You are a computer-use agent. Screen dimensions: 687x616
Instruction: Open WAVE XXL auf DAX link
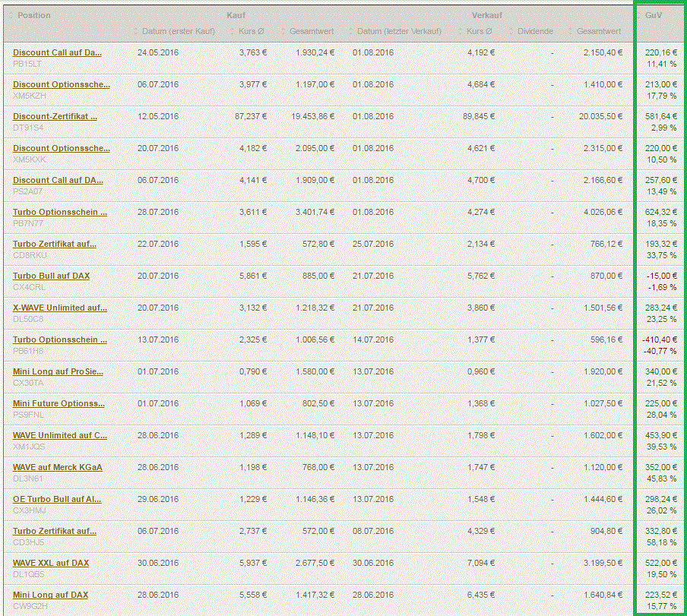(x=51, y=564)
